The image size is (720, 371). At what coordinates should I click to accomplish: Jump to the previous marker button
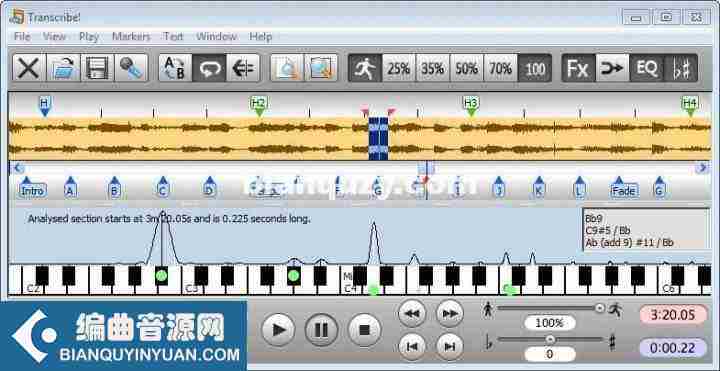(x=412, y=347)
